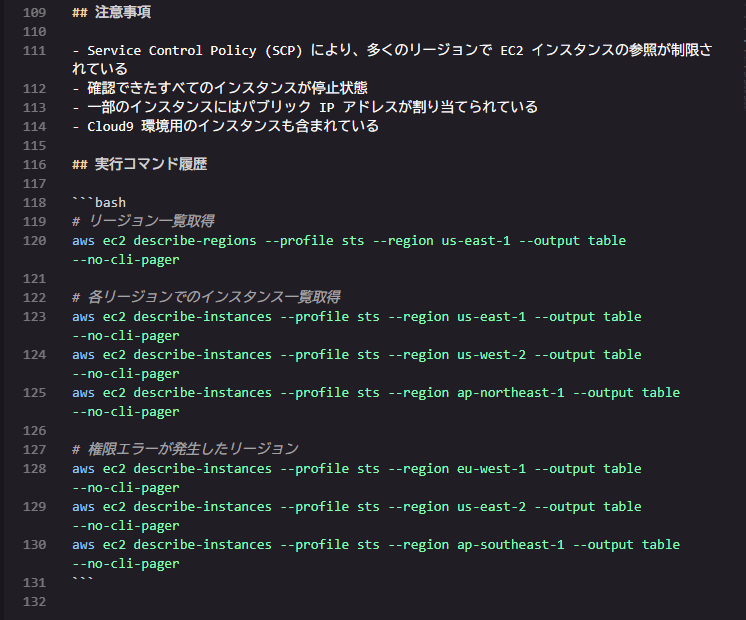Screen dimensions: 746x620
Task: Click line number 128 in the gutter
Action: click(x=34, y=469)
